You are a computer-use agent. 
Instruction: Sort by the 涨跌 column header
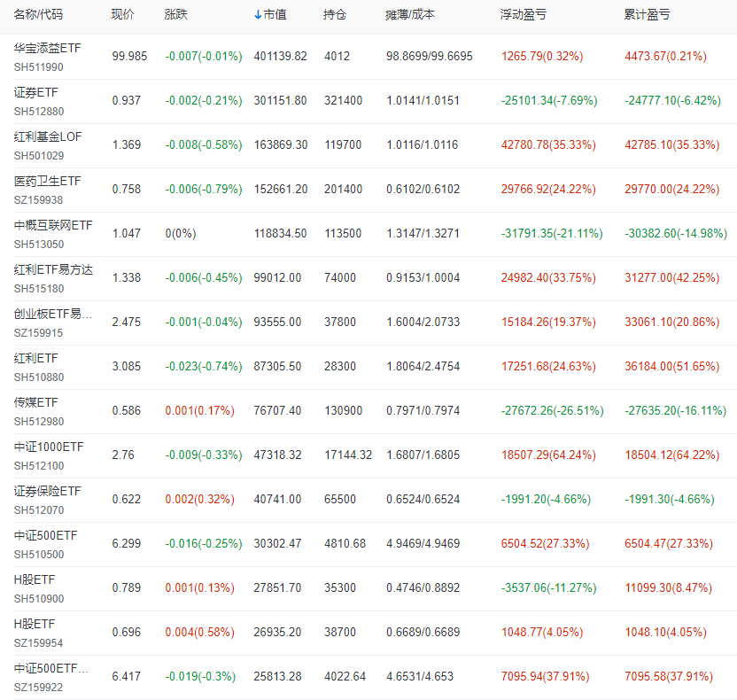point(175,14)
